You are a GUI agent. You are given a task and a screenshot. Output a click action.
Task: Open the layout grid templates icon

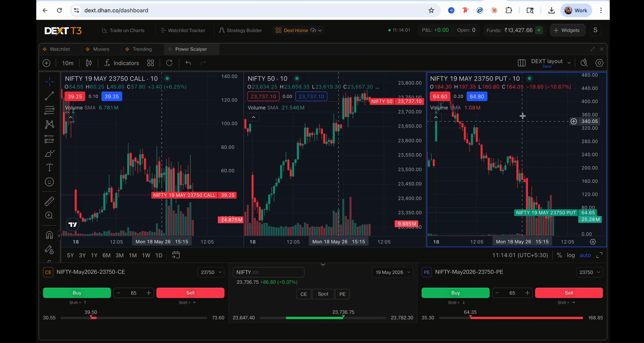coord(151,63)
